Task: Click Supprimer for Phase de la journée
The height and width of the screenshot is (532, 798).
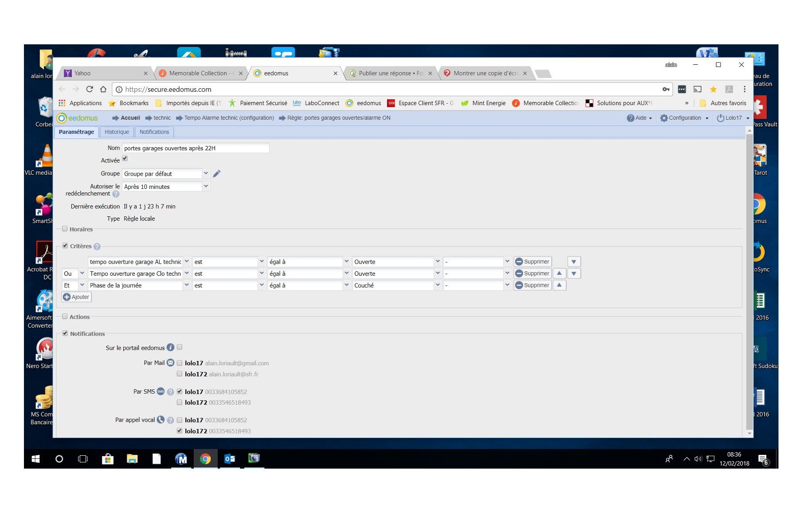Action: (x=532, y=285)
